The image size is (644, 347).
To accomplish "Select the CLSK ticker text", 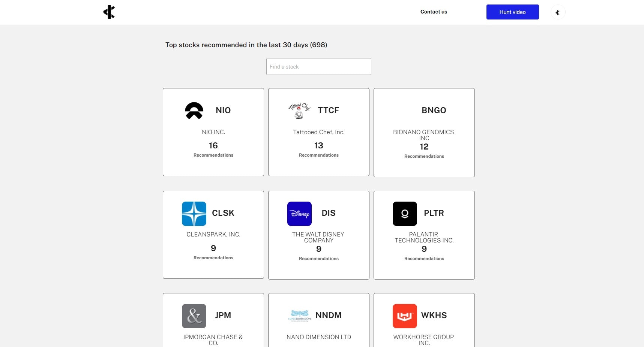I will pos(223,213).
